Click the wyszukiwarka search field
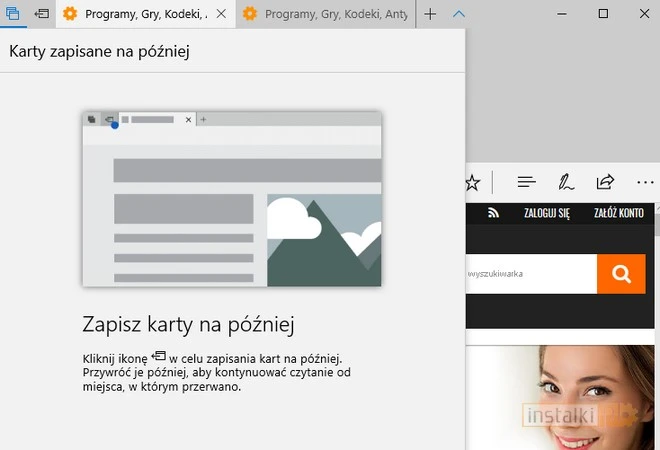The width and height of the screenshot is (660, 450). [x=530, y=274]
